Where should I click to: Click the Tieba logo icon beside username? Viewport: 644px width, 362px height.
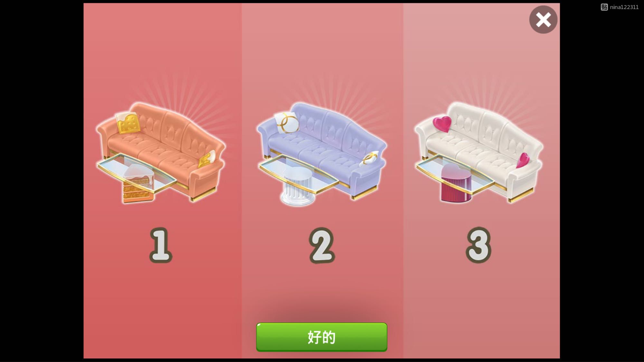(x=604, y=7)
